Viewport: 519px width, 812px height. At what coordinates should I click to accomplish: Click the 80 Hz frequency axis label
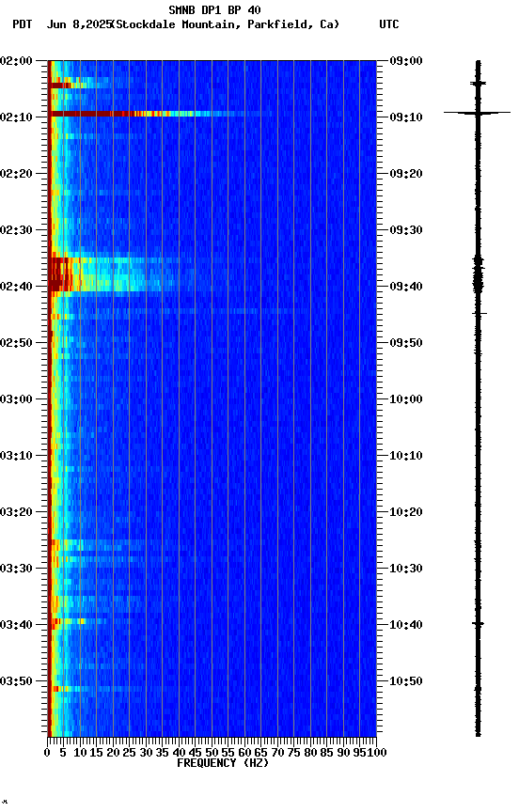[310, 753]
